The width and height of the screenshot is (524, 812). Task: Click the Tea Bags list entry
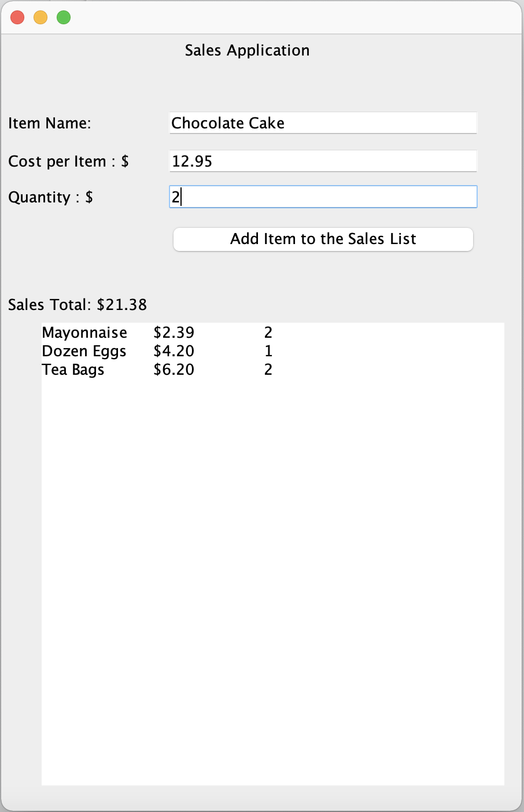73,370
